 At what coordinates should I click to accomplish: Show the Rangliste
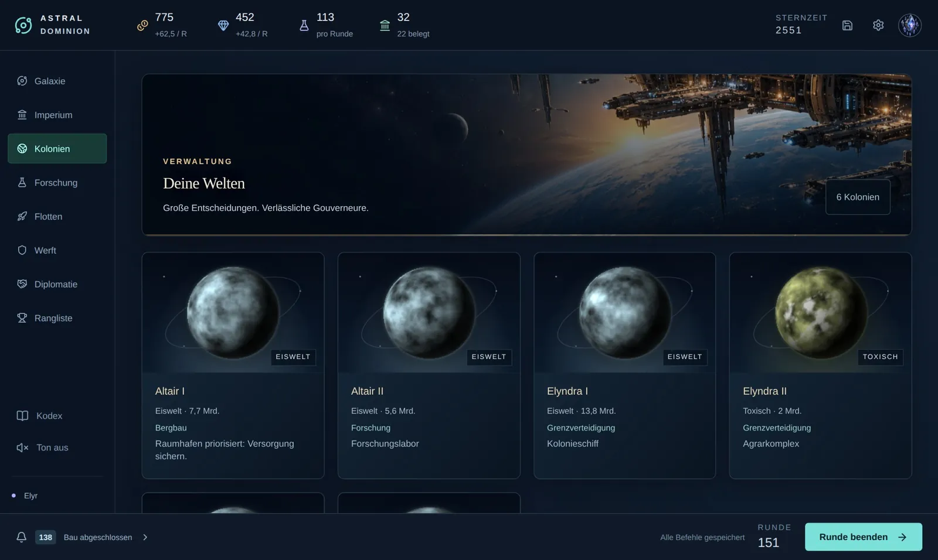[57, 318]
